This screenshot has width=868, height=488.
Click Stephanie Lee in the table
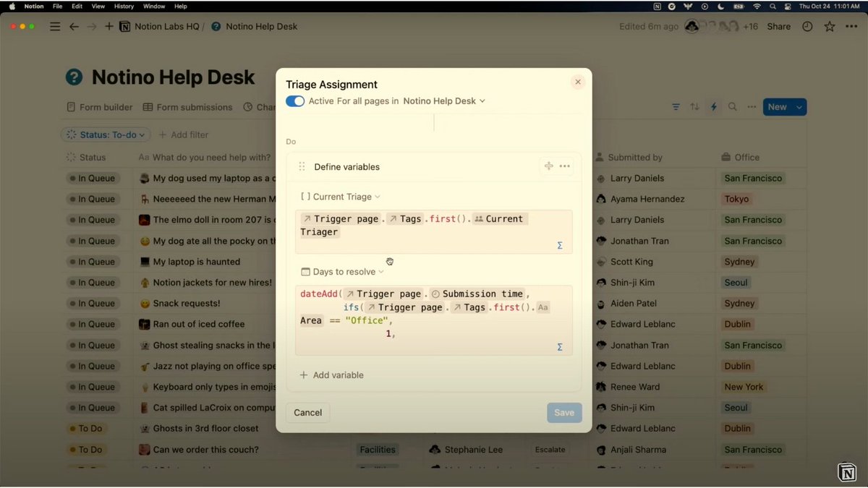(474, 450)
